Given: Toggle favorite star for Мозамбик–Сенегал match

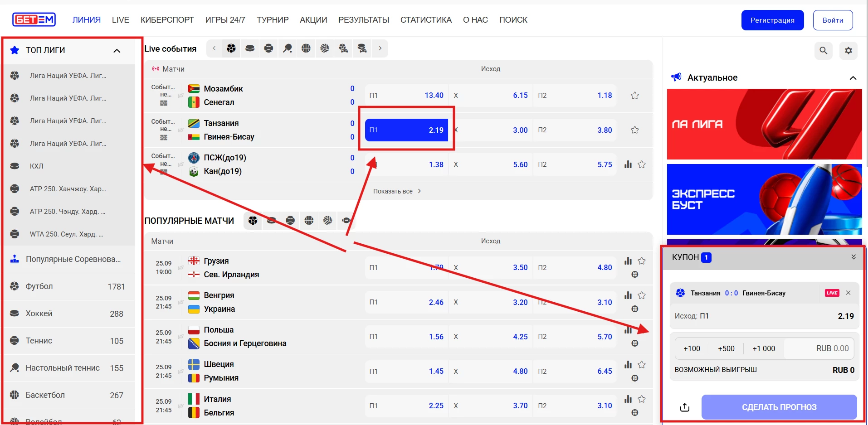Looking at the screenshot, I should pos(635,96).
